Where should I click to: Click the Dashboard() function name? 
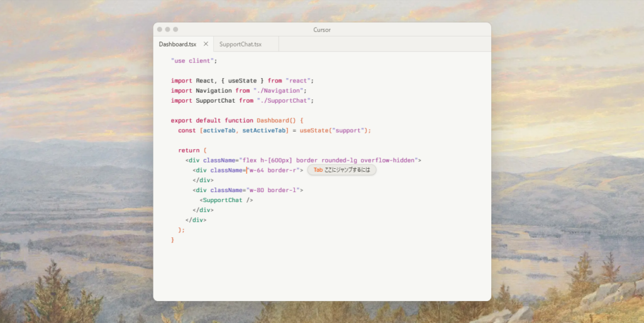[276, 121]
